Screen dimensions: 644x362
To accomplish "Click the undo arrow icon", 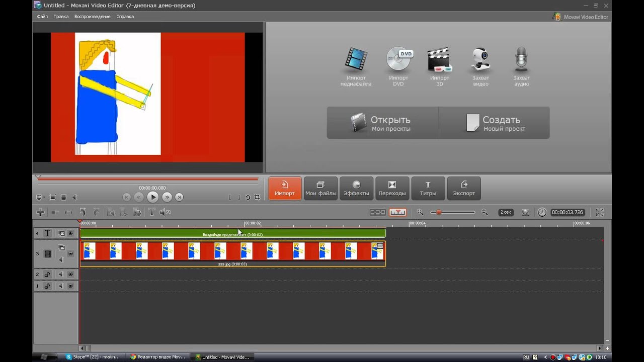I will (x=83, y=213).
